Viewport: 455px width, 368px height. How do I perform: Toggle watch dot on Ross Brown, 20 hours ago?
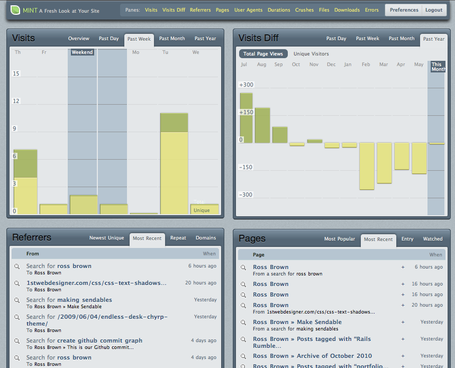coord(403,305)
